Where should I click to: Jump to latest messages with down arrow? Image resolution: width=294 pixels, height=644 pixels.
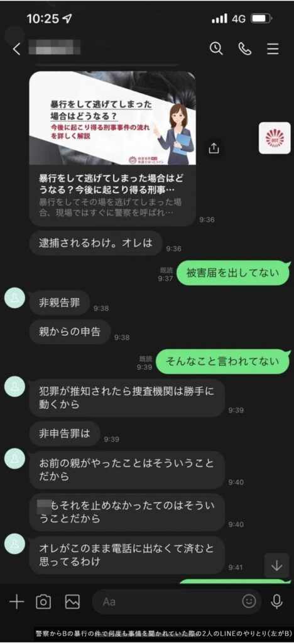tap(277, 565)
